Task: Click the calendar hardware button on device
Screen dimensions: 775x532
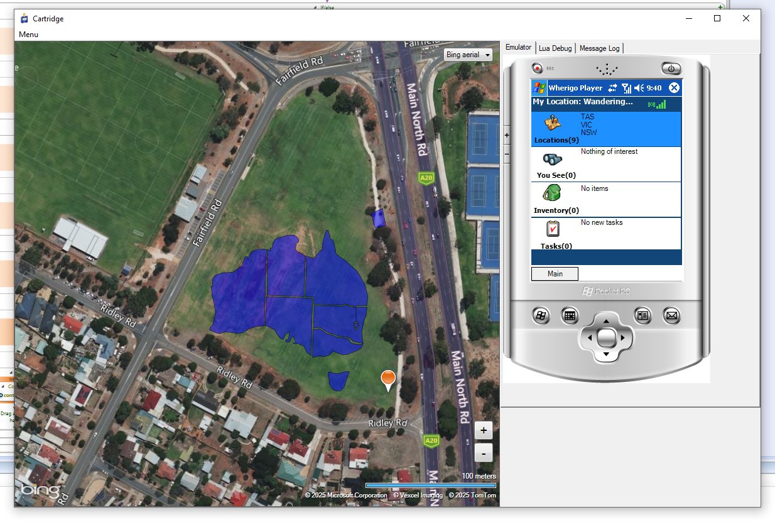Action: point(570,316)
